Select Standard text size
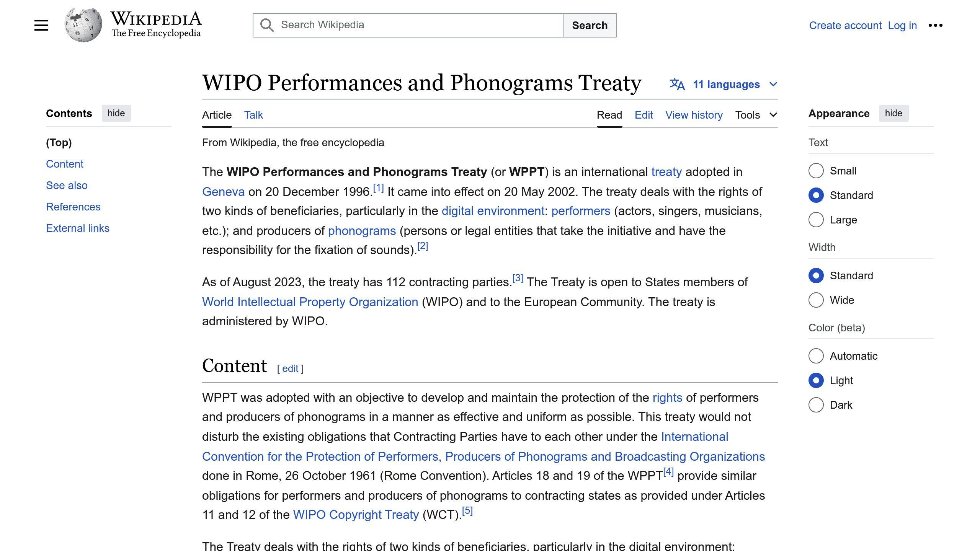 pyautogui.click(x=816, y=195)
